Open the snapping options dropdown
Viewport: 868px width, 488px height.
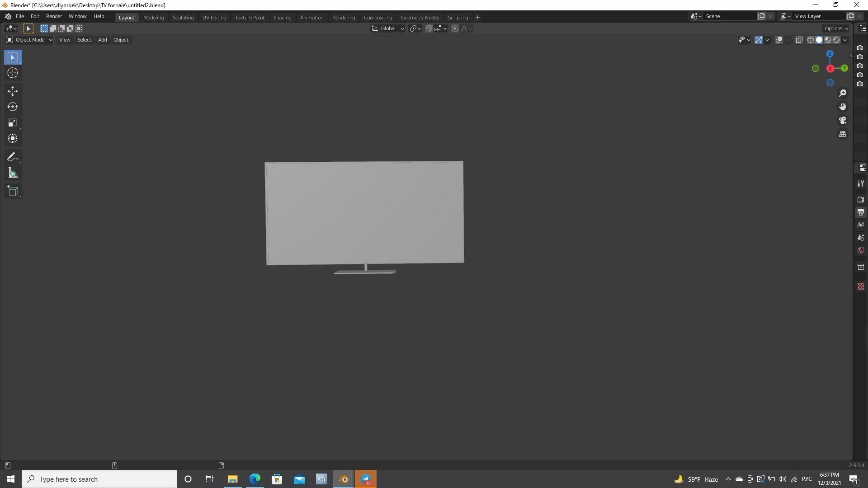(x=440, y=28)
